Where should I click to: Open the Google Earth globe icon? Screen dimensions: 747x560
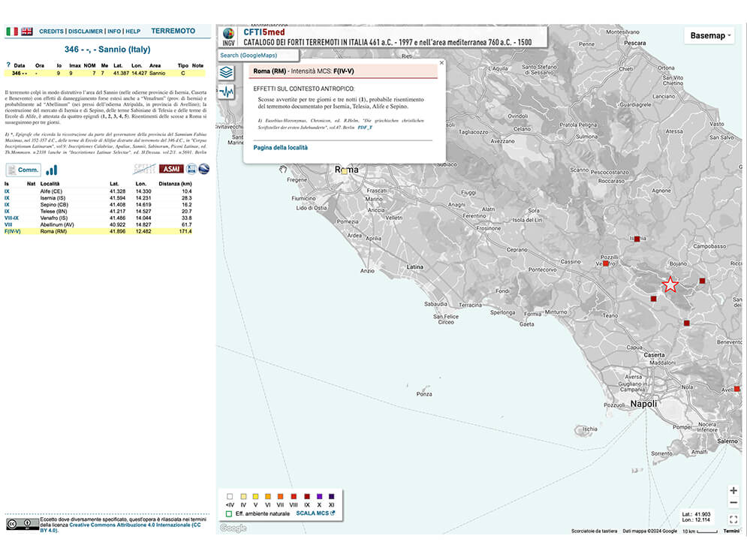pyautogui.click(x=204, y=169)
